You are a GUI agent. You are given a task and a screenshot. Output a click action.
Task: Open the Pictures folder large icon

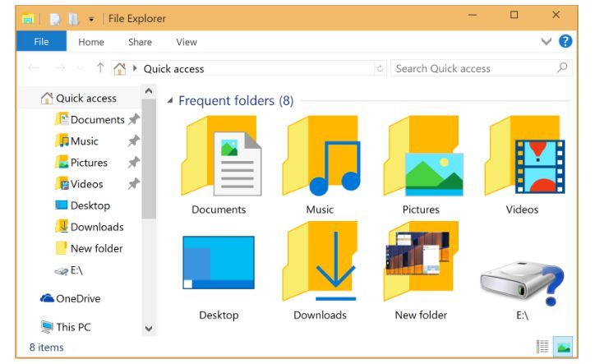click(x=423, y=156)
